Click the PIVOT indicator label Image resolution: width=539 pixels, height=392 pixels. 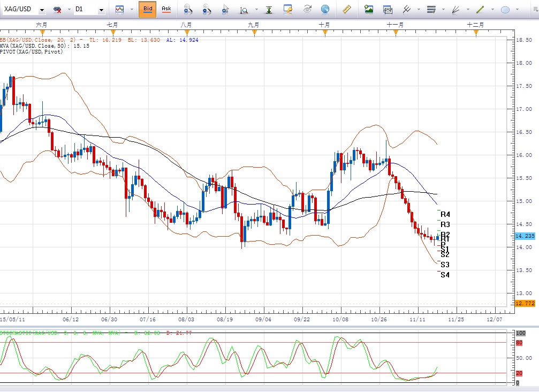pos(32,51)
